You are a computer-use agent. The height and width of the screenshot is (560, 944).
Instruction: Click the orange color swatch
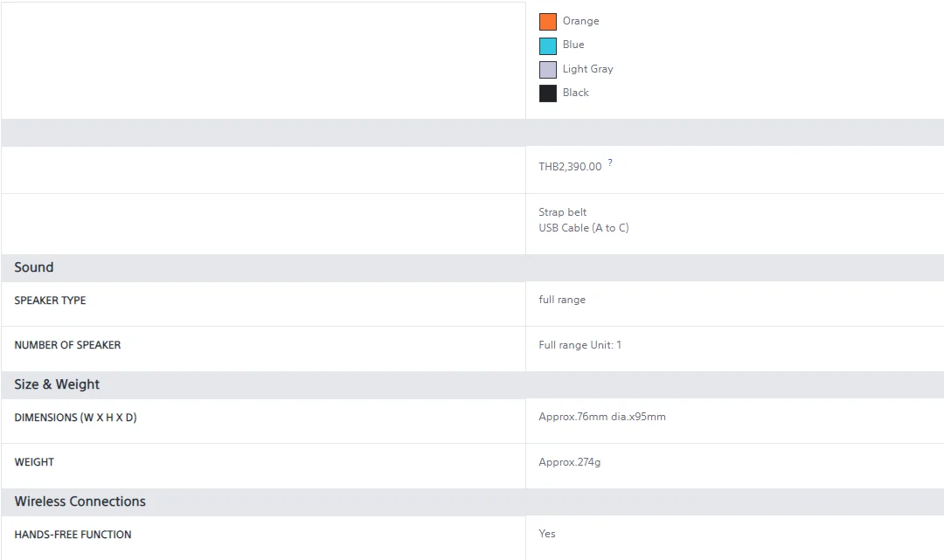click(x=548, y=22)
